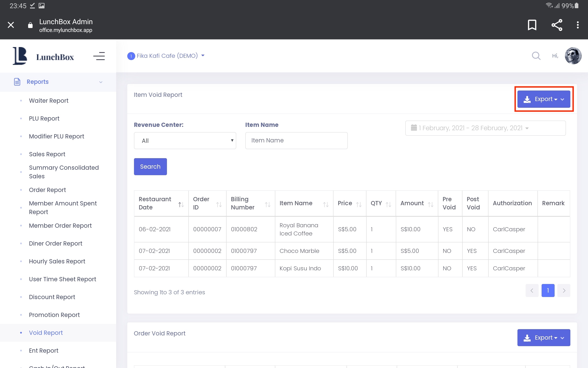Click the browser bookmark icon
This screenshot has width=588, height=368.
(532, 25)
